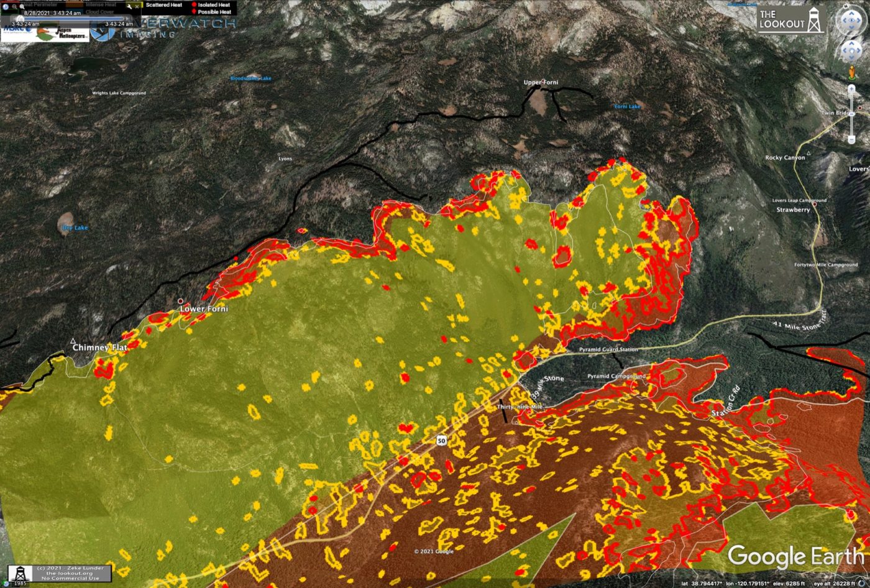Image resolution: width=870 pixels, height=588 pixels.
Task: Pan map up with move joystick
Action: click(x=851, y=43)
